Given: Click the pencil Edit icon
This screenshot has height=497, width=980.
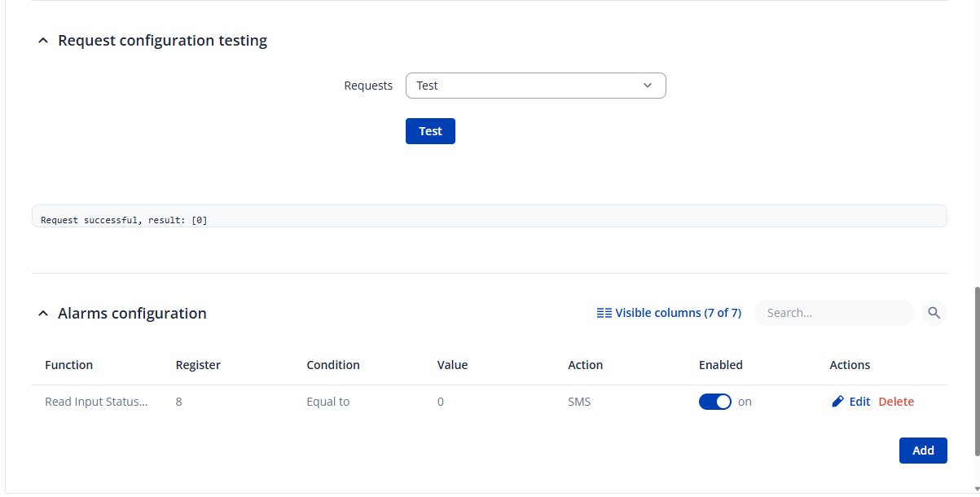Looking at the screenshot, I should point(837,402).
